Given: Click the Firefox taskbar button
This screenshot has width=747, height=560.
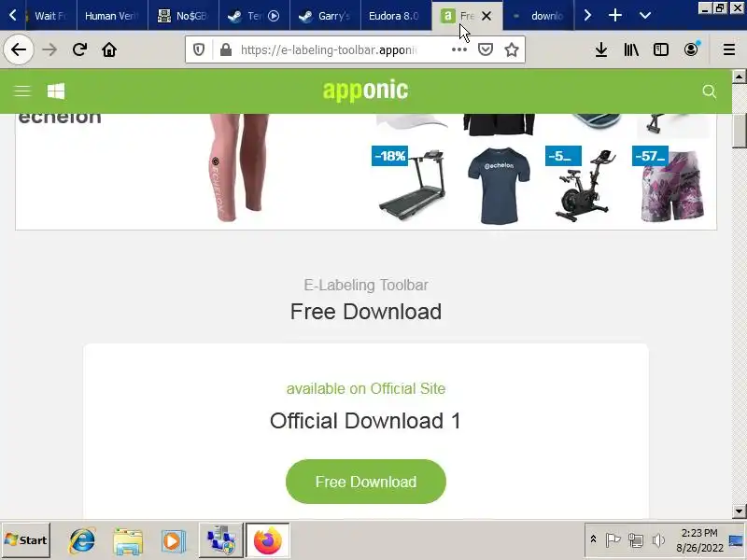Looking at the screenshot, I should (x=267, y=540).
